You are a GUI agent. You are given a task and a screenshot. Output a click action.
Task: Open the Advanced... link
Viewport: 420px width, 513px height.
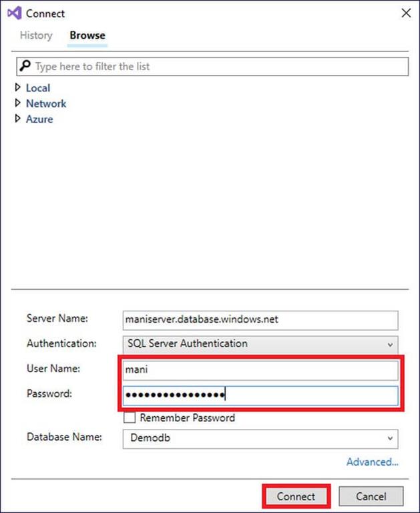tap(372, 462)
